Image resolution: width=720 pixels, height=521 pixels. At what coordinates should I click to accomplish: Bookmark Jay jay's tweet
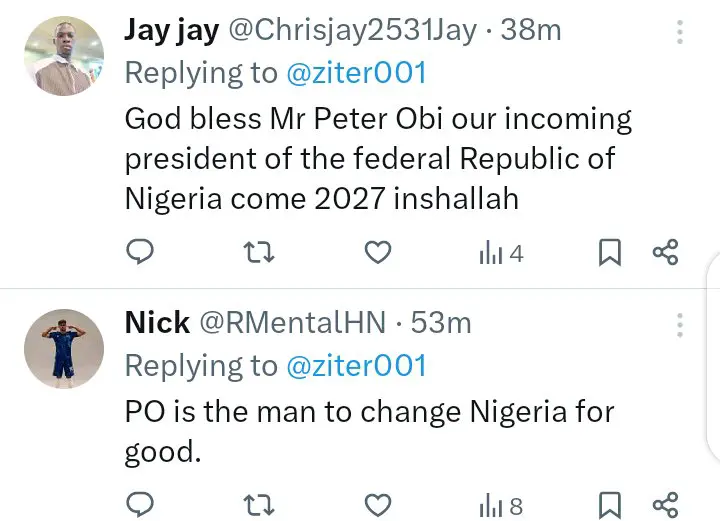coord(609,253)
